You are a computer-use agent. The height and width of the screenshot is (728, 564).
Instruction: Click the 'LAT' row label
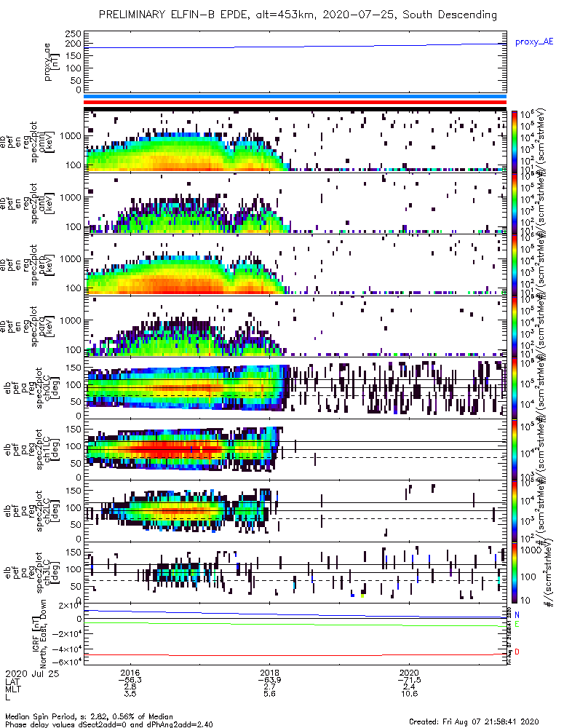coord(12,681)
